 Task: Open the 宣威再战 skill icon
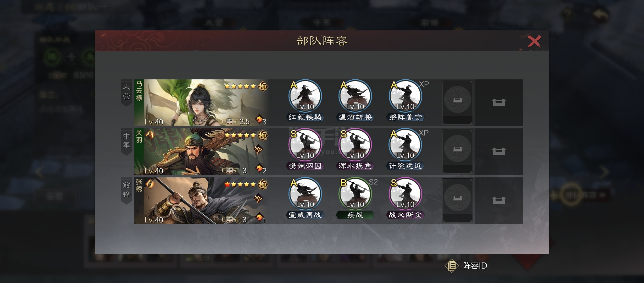point(305,194)
